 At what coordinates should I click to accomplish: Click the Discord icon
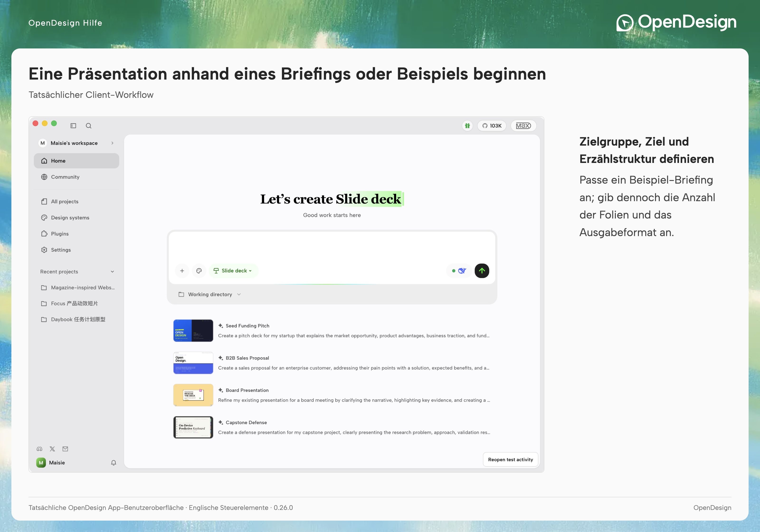(x=39, y=449)
